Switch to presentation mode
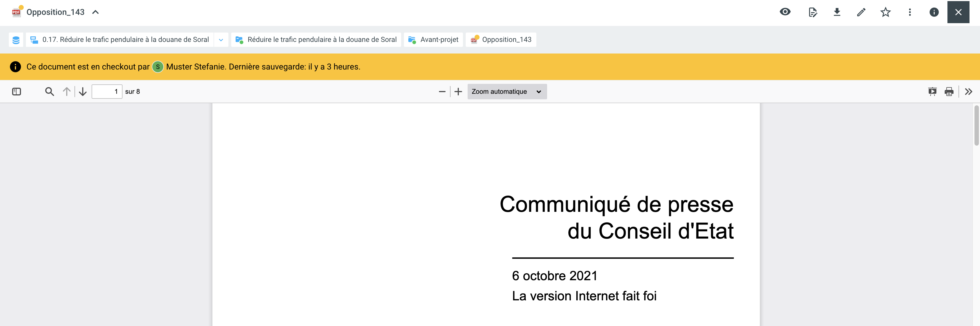Screen dimensions: 980x326 point(932,92)
